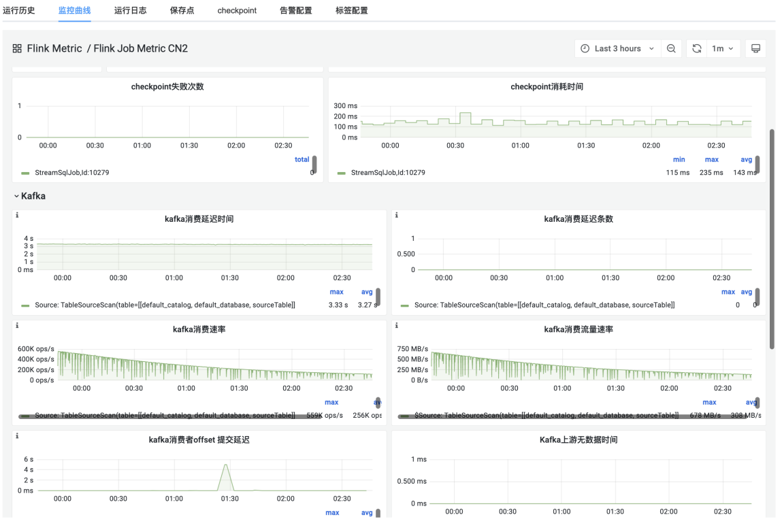Switch to the 告警配置 tab
Screen dimensions: 782x532
(x=296, y=10)
